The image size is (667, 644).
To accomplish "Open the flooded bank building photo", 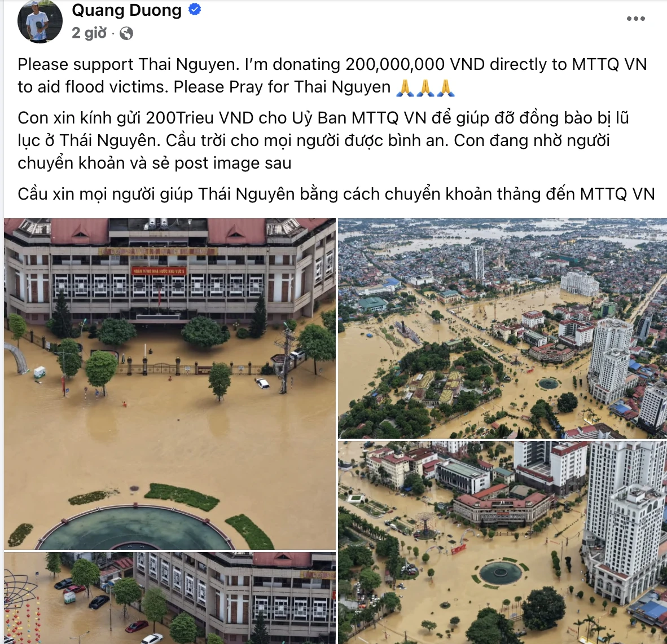I will [x=170, y=384].
